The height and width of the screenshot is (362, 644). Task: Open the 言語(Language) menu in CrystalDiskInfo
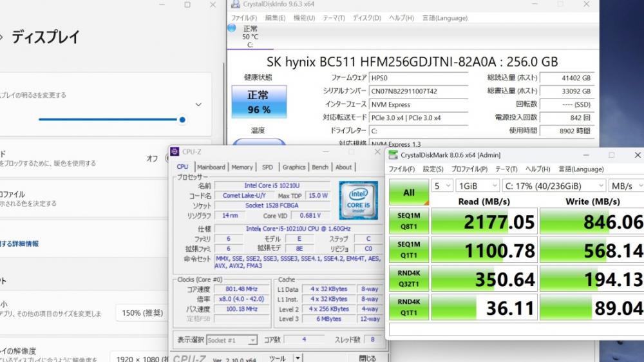pyautogui.click(x=445, y=18)
